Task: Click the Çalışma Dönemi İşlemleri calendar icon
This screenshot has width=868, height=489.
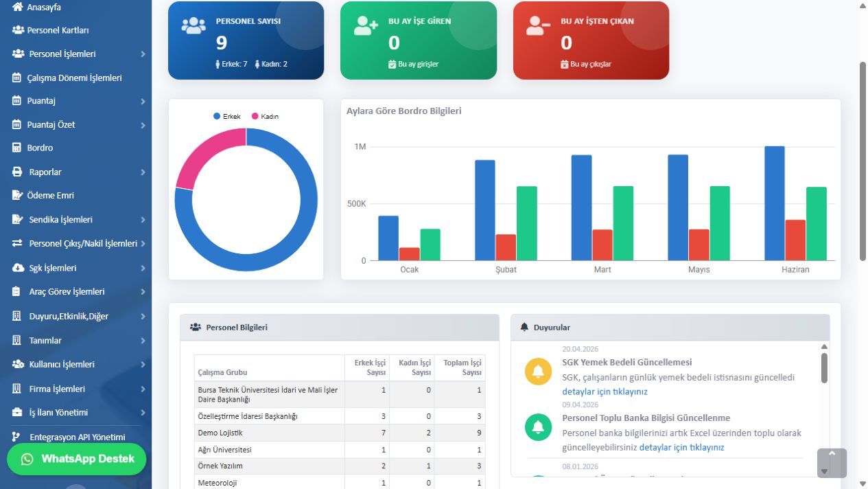Action: pos(17,78)
